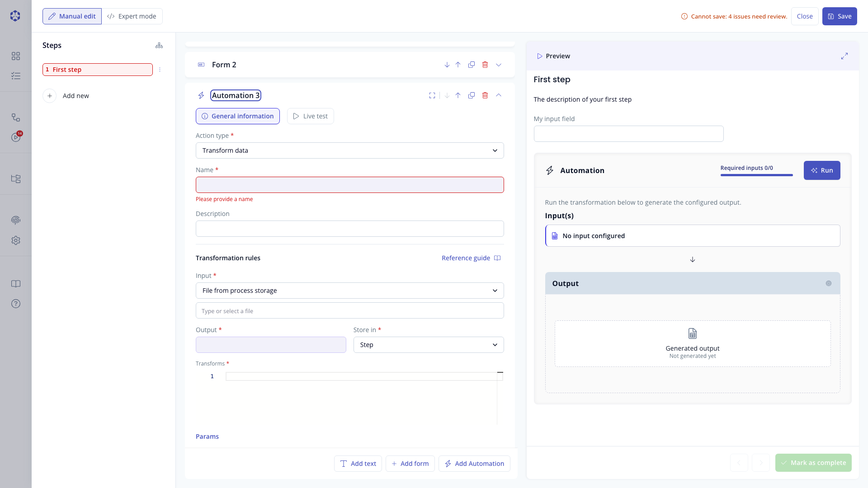Click Generated output placeholder
Viewport: 868px width, 488px height.
693,344
